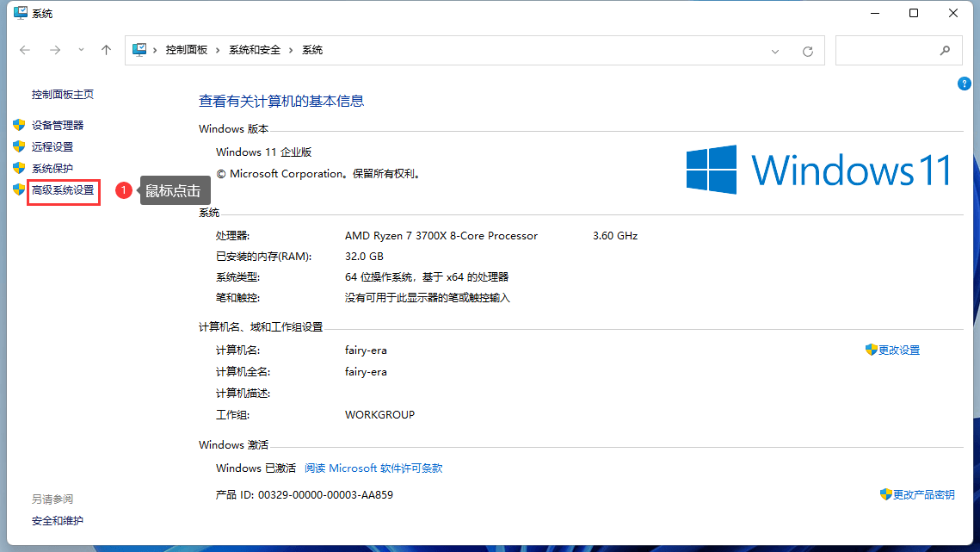Click shield icon next to 更改产品密钥

click(x=885, y=494)
